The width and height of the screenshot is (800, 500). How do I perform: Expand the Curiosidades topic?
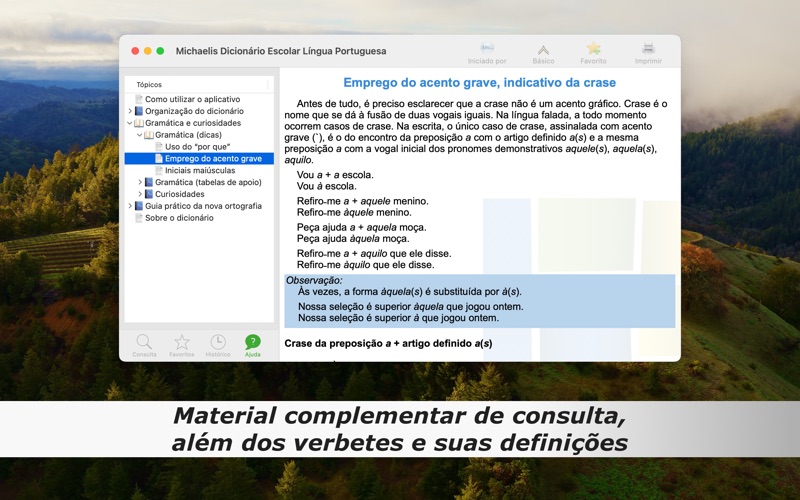point(140,194)
